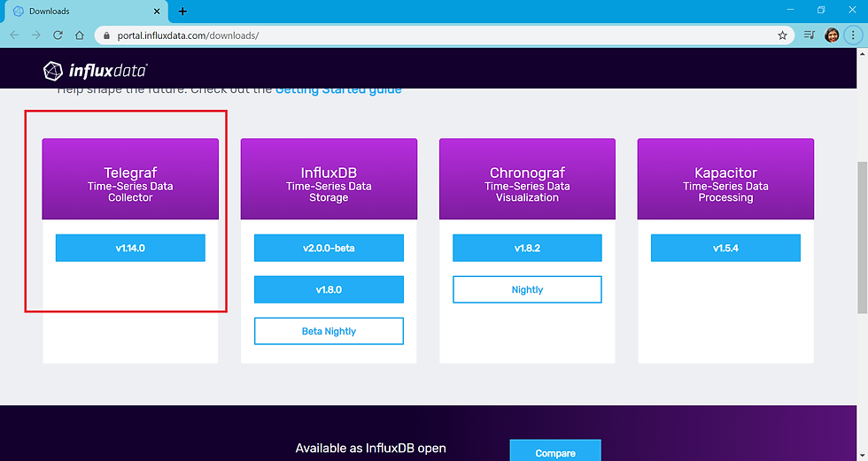Download Telegraf v1.14.0
Image resolution: width=868 pixels, height=461 pixels.
130,248
